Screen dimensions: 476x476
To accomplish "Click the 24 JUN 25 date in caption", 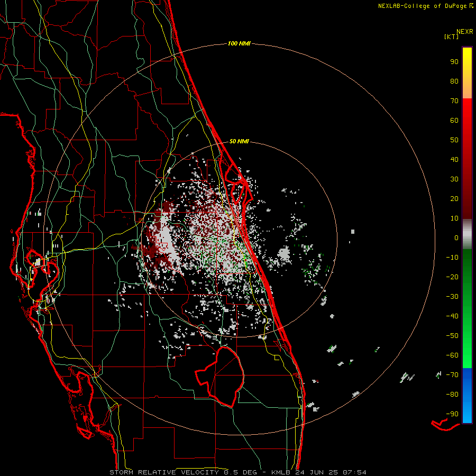I will click(317, 472).
